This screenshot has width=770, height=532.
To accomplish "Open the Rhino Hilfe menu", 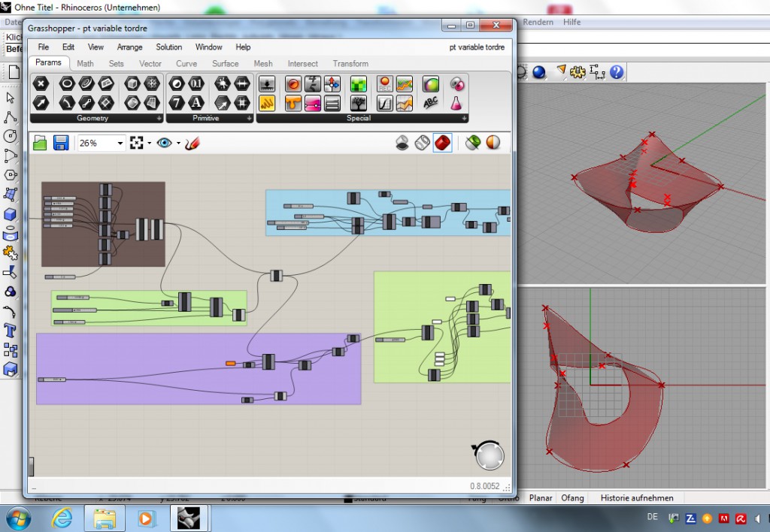I will [572, 22].
